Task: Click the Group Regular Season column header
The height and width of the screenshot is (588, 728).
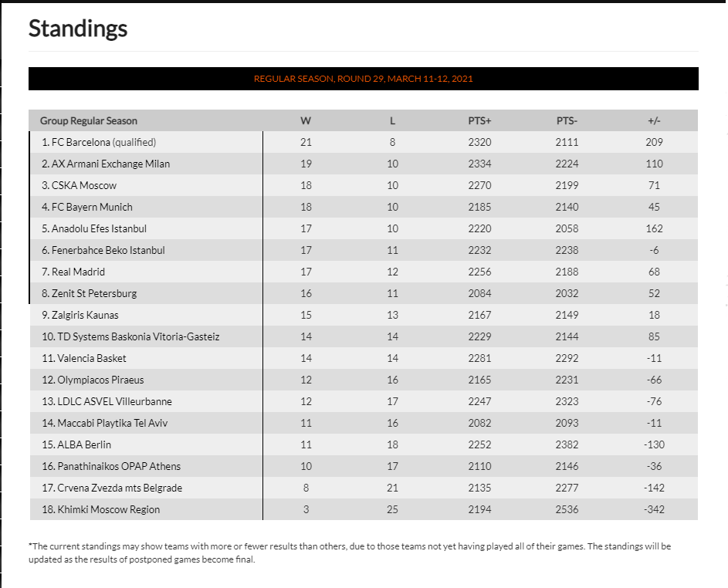Action: click(x=89, y=120)
